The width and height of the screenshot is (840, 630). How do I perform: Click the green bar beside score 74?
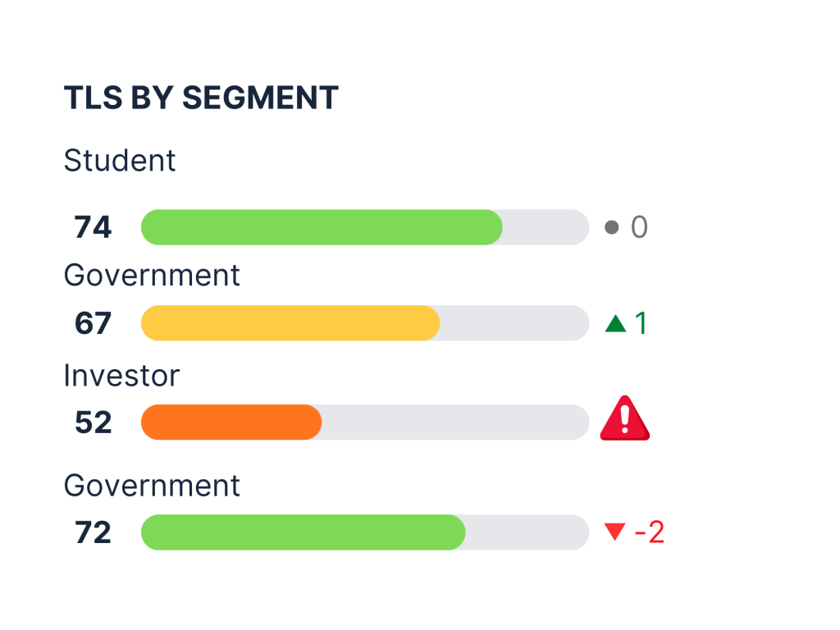tap(322, 227)
